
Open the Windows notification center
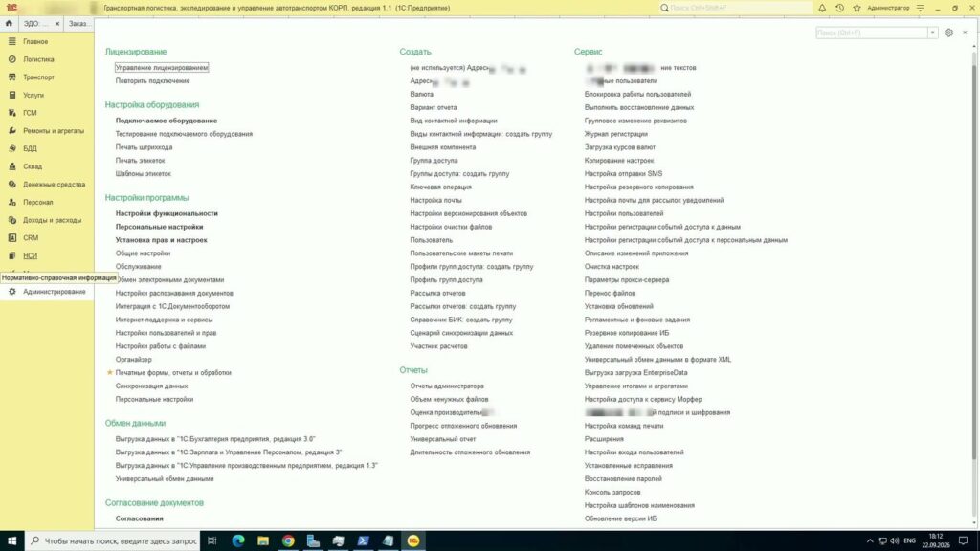[x=964, y=541]
